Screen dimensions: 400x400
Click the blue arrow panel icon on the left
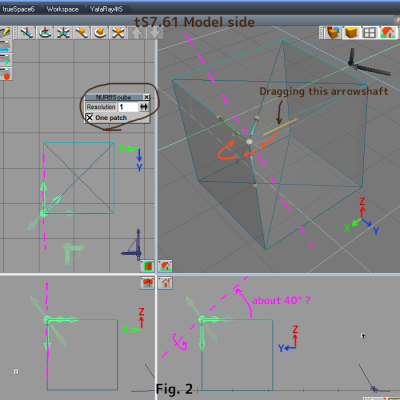click(x=6, y=46)
